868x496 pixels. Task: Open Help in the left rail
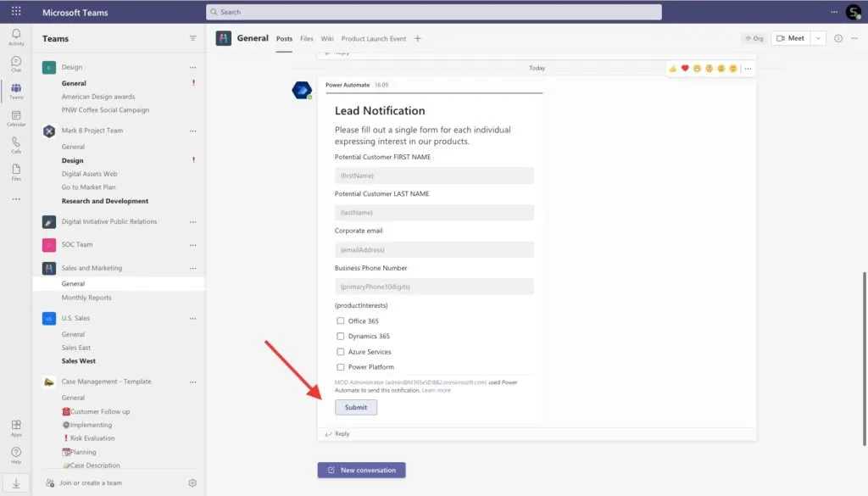[x=16, y=455]
